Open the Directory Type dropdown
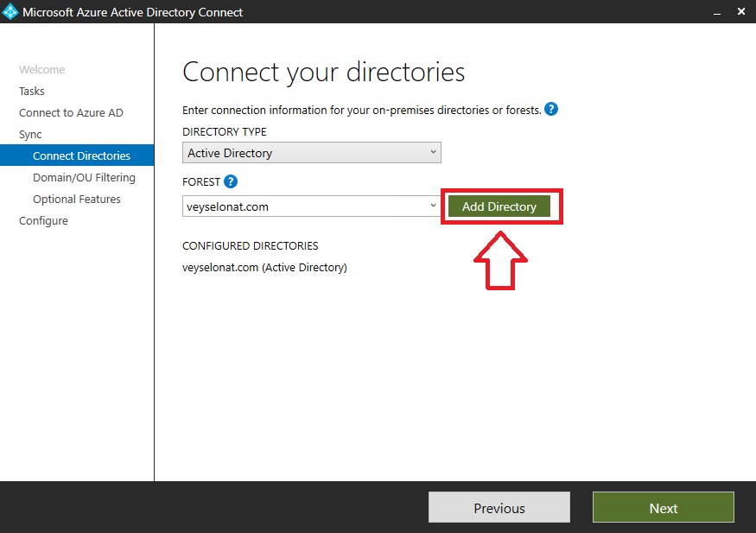The height and width of the screenshot is (533, 756). coord(311,153)
